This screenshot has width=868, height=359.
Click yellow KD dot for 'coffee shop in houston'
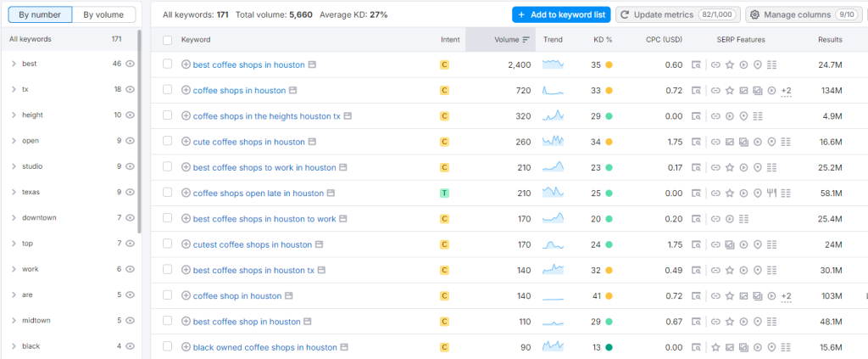tap(609, 296)
